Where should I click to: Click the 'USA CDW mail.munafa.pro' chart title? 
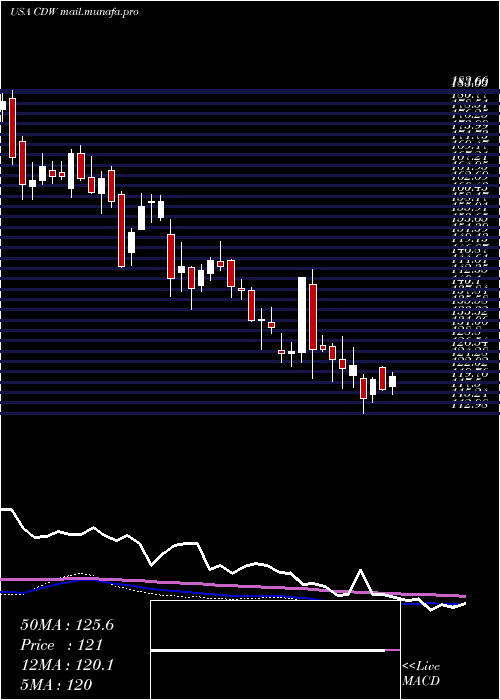tap(74, 12)
